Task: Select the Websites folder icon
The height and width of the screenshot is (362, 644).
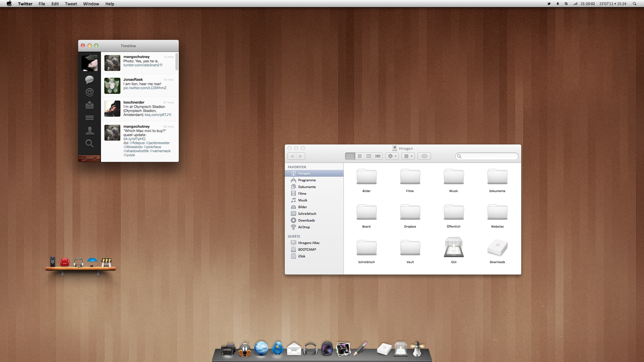Action: click(497, 212)
